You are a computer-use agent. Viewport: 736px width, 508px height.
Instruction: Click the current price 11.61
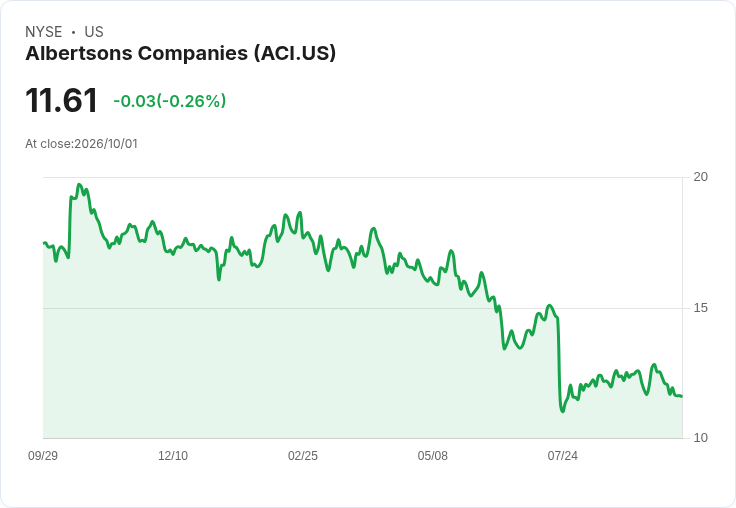click(x=61, y=100)
